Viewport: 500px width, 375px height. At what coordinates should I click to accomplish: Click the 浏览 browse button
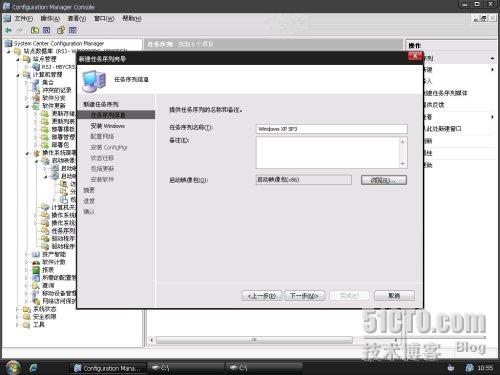(x=384, y=180)
